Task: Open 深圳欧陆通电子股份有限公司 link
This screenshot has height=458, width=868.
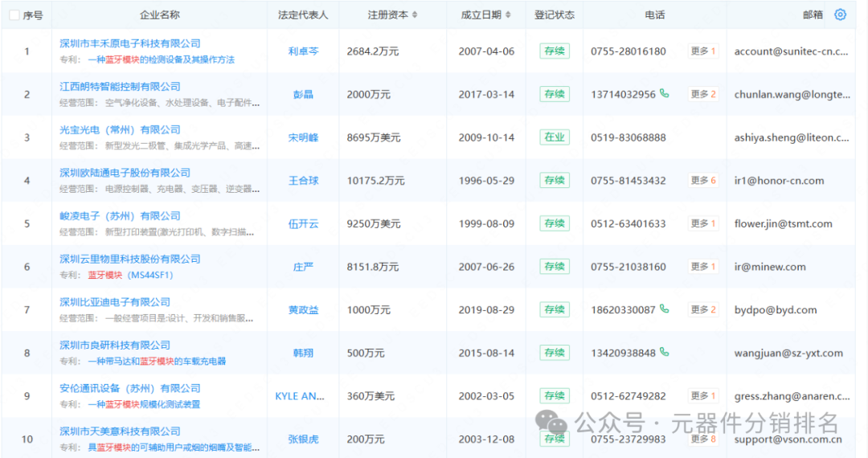Action: point(125,173)
